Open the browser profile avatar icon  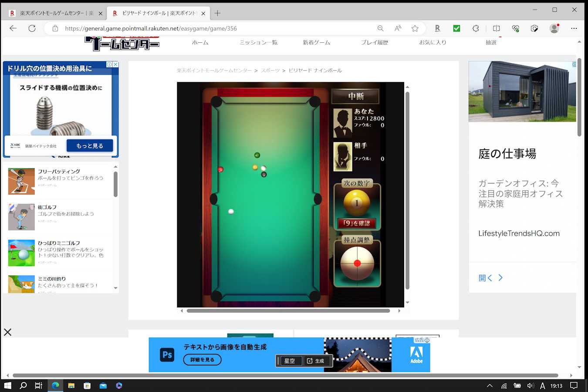click(x=554, y=28)
